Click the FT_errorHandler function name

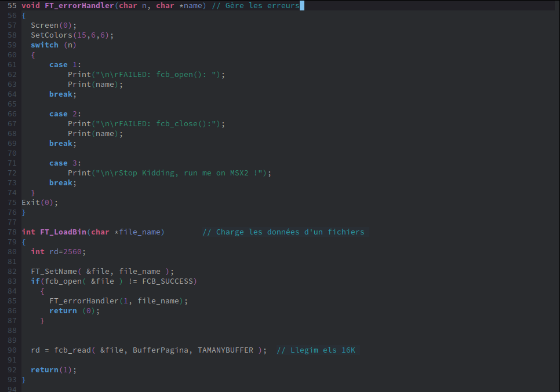[79, 6]
